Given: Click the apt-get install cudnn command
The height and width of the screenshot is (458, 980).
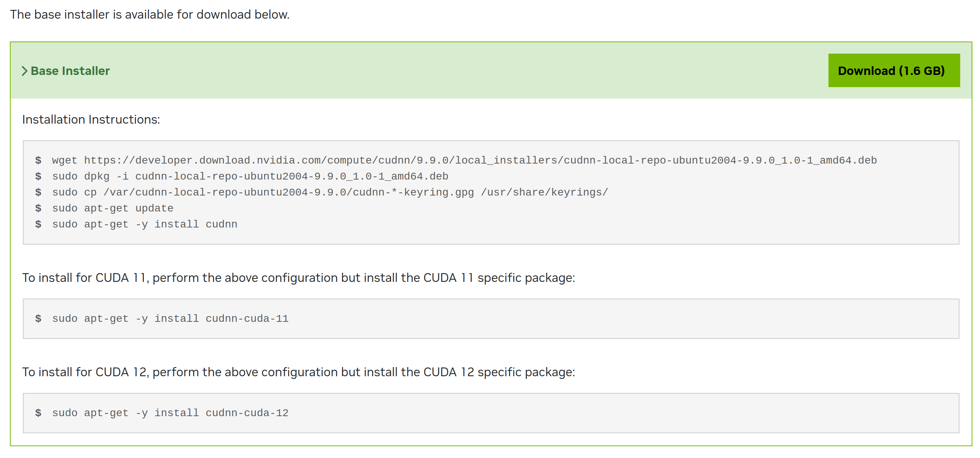Looking at the screenshot, I should (x=145, y=224).
